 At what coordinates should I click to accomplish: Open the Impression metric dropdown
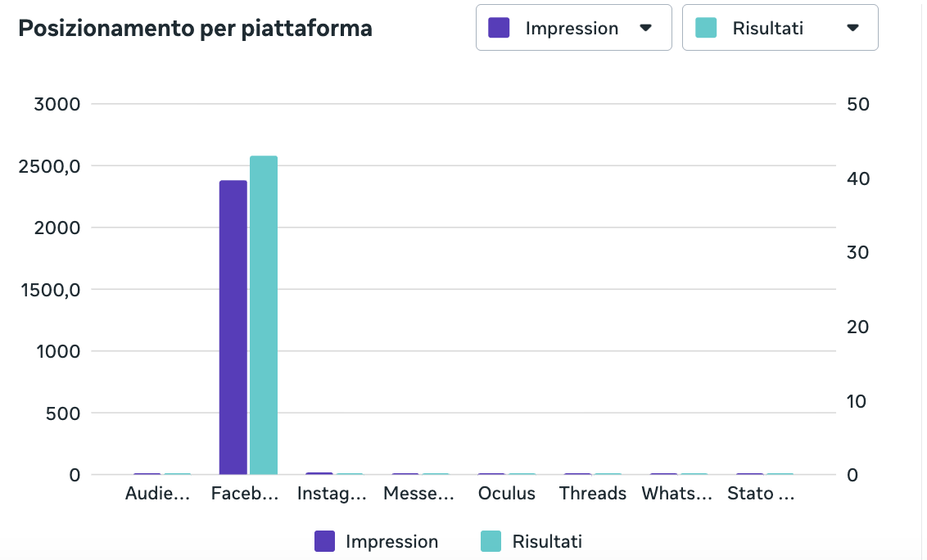573,28
